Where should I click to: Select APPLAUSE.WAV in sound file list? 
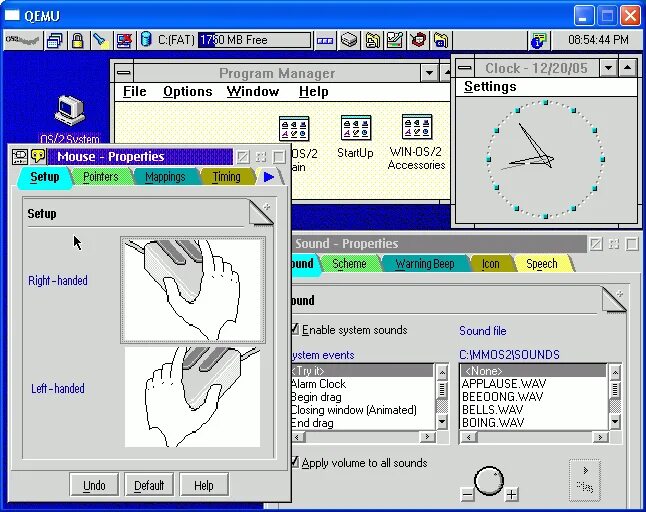[x=534, y=384]
